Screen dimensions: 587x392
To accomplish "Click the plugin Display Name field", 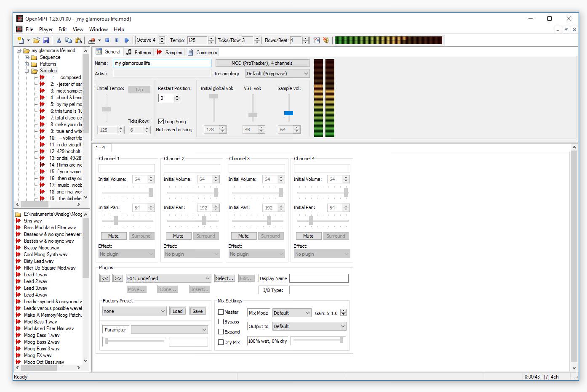I will coord(319,278).
